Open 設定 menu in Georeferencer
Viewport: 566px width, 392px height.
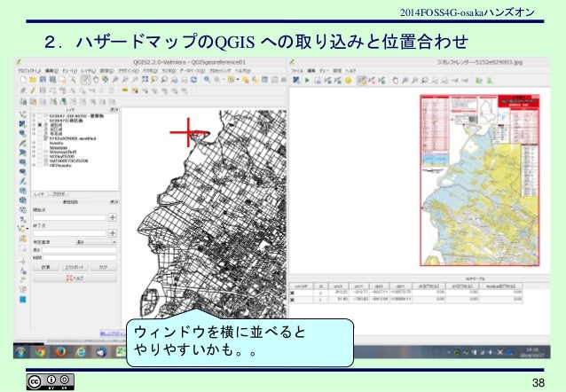click(337, 71)
